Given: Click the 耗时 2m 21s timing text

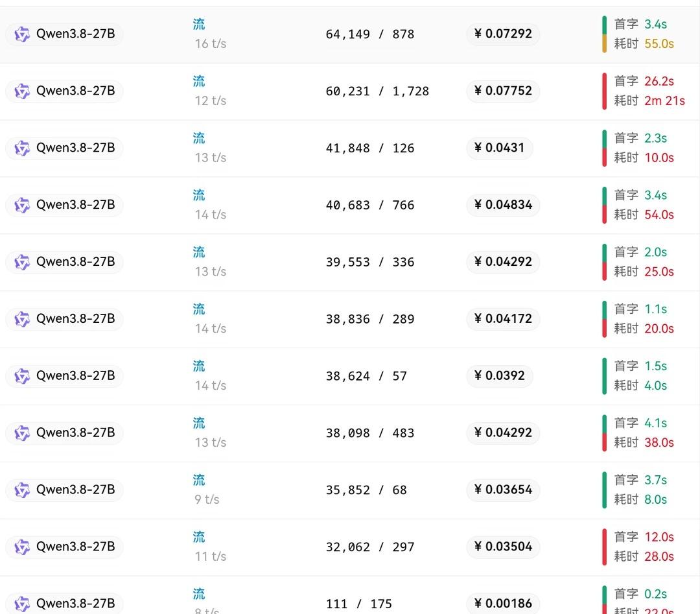Looking at the screenshot, I should click(649, 101).
